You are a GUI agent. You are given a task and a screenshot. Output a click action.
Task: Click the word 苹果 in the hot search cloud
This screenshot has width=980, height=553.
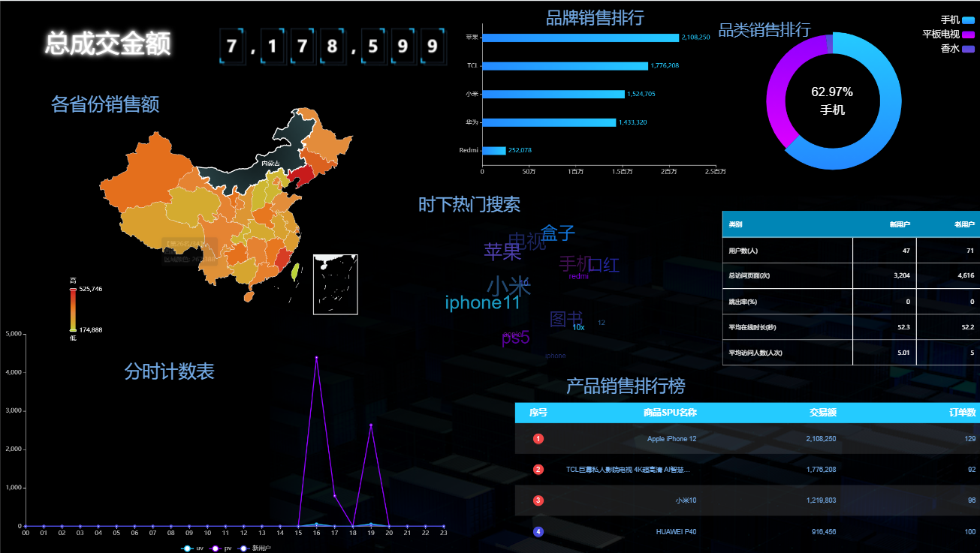[x=502, y=252]
